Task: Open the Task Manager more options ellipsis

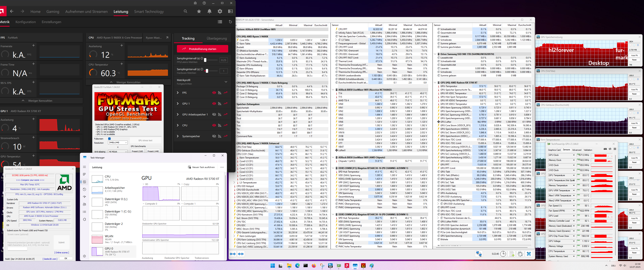Action: [222, 167]
